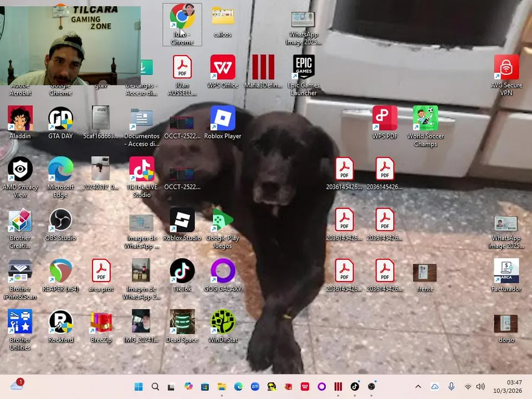
Task: Open the Documentos - Acceso directo folder
Action: [x=141, y=126]
